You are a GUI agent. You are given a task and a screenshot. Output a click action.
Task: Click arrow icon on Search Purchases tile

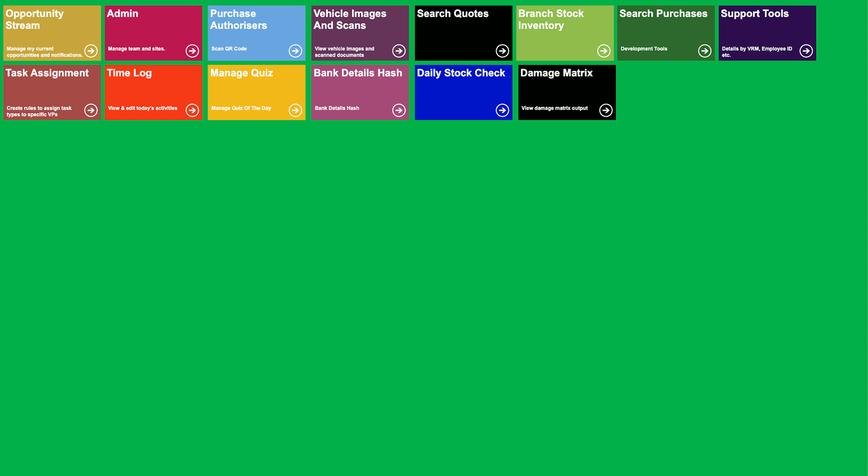[x=705, y=51]
